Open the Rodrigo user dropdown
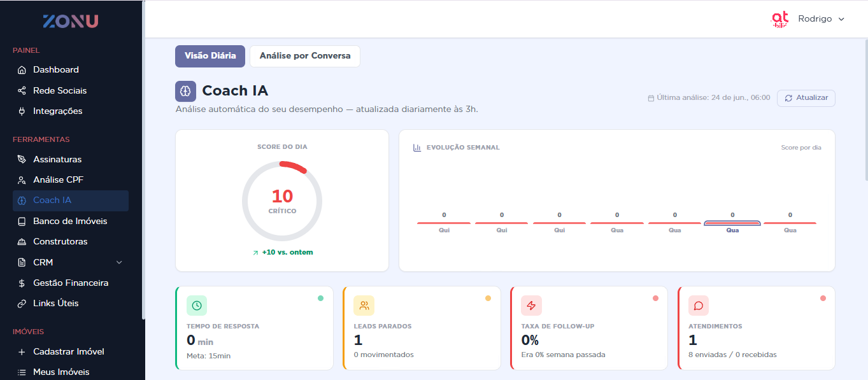The image size is (868, 380). pyautogui.click(x=808, y=19)
